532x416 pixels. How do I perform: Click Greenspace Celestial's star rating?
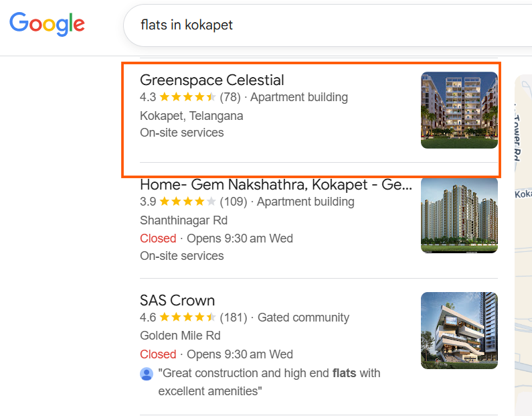[x=187, y=98]
